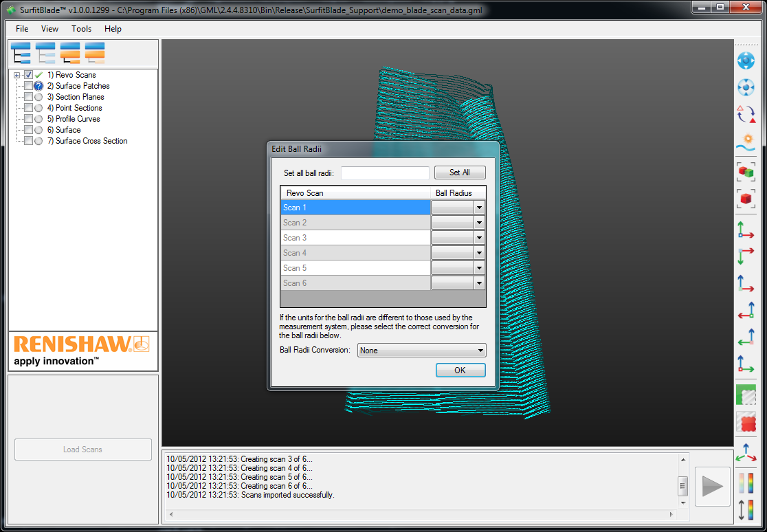Open the View menu
This screenshot has height=532, width=767.
point(49,29)
